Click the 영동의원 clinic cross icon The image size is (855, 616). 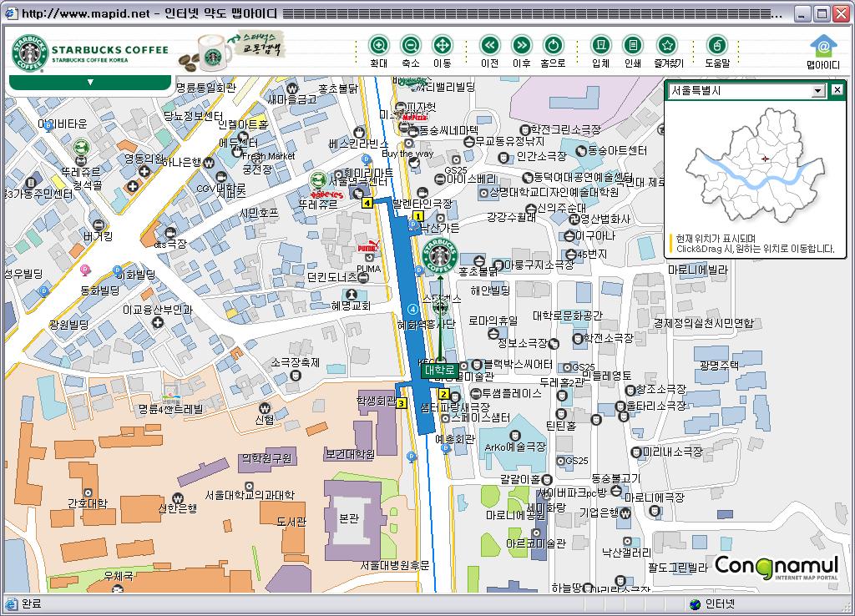(x=144, y=171)
